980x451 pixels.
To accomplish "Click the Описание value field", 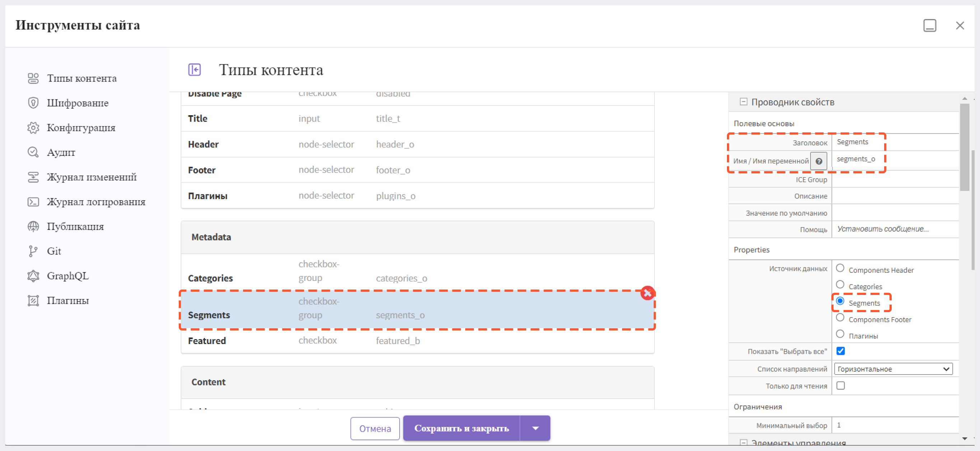I will click(895, 196).
